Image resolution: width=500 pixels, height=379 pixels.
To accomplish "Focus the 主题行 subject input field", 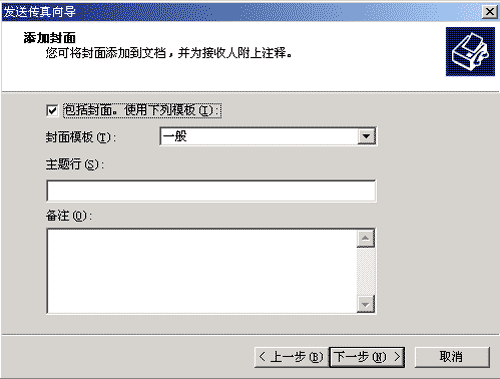I will click(x=211, y=191).
